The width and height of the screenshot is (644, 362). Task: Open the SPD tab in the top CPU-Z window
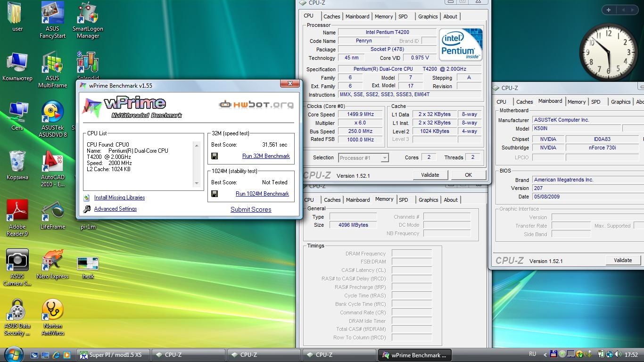[x=403, y=16]
